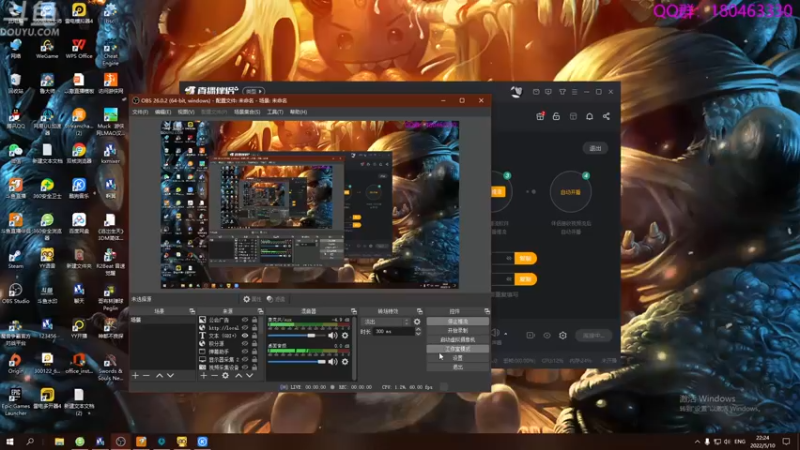
Task: Open desktop audio channel gear settings
Action: (x=345, y=362)
